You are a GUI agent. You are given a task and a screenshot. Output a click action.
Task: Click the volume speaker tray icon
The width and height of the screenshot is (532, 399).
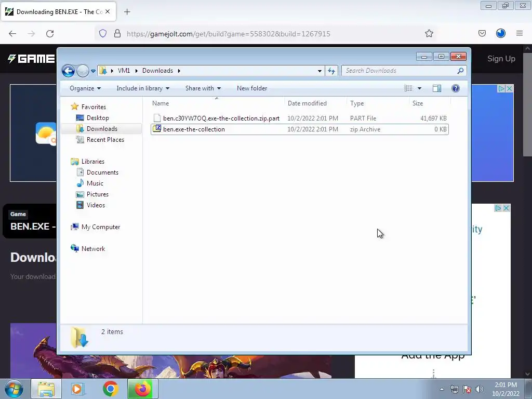pos(480,389)
